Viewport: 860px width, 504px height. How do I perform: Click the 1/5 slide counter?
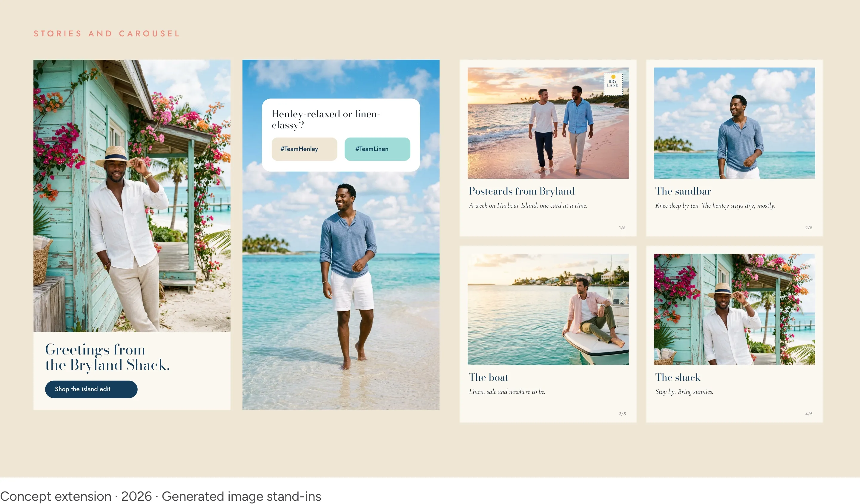622,227
